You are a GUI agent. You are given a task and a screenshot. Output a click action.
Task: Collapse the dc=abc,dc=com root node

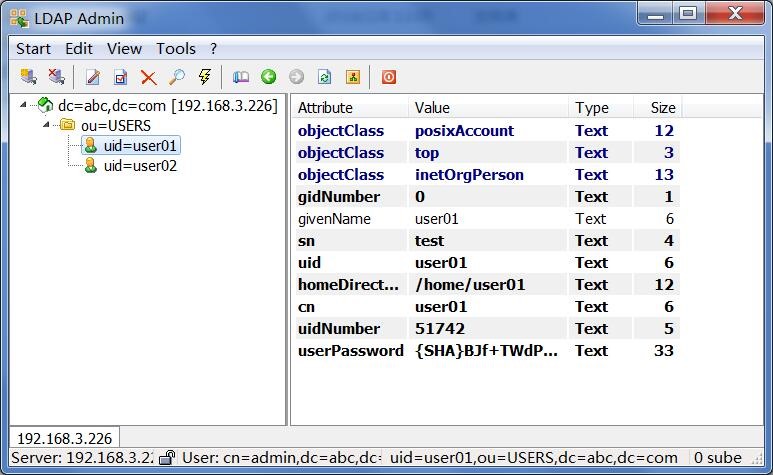(x=24, y=105)
